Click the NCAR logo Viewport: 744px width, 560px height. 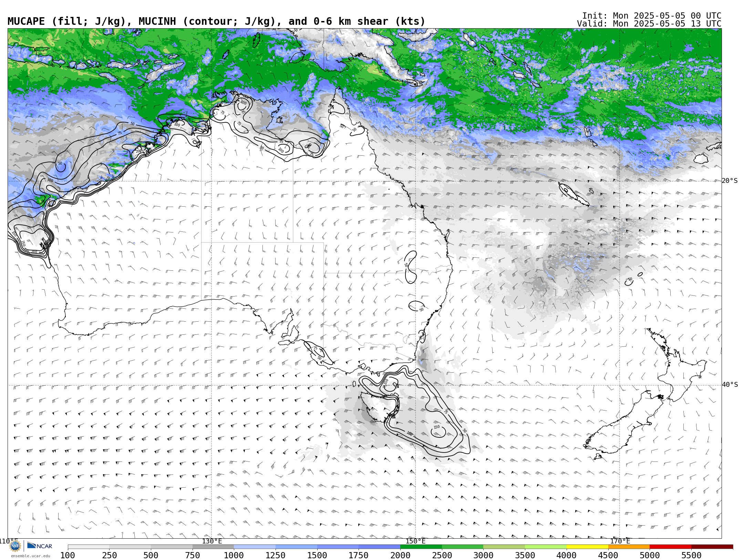click(40, 546)
